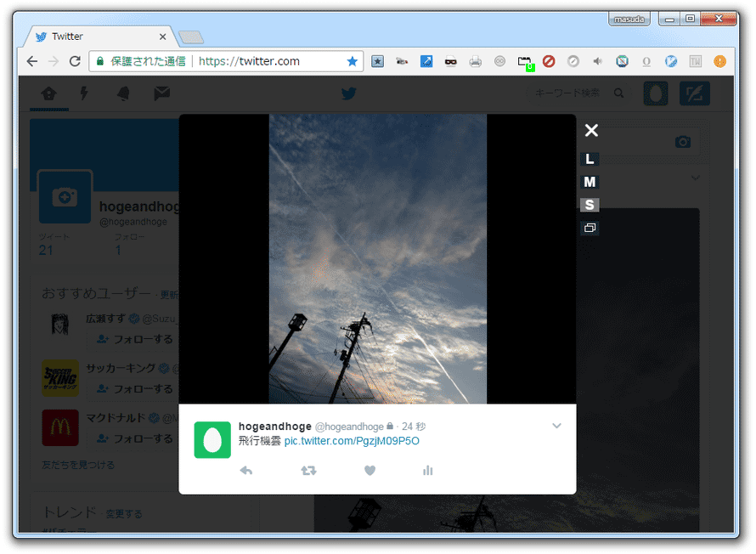This screenshot has height=554, width=756.
Task: Open Moments via the lightning bolt icon
Action: 84,93
